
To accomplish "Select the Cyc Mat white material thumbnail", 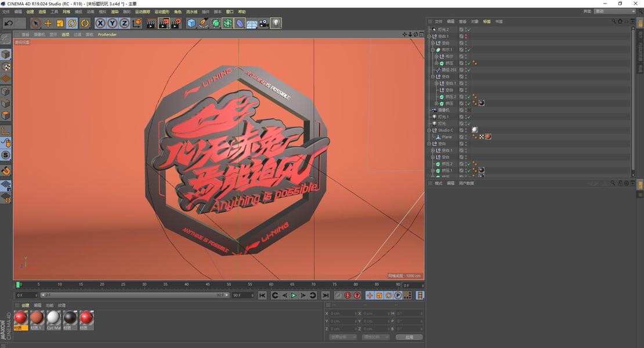I will coord(53,321).
